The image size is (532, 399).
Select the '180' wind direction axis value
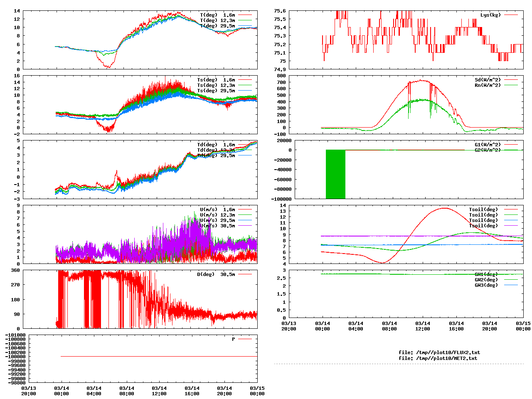[x=15, y=300]
